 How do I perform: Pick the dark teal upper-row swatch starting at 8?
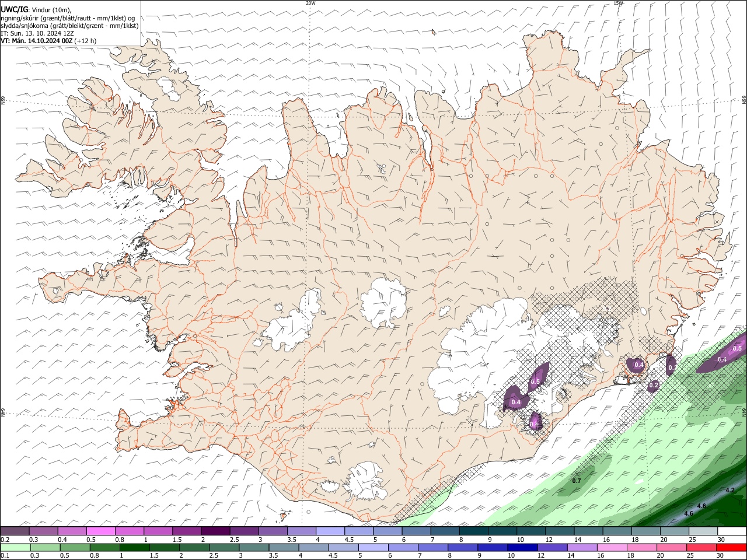474,531
